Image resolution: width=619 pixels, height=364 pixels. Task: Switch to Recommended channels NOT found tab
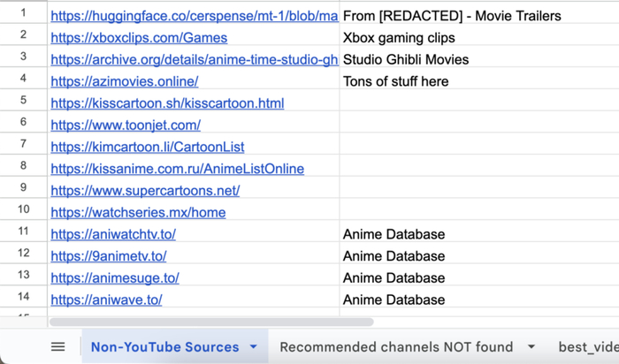[x=395, y=347]
